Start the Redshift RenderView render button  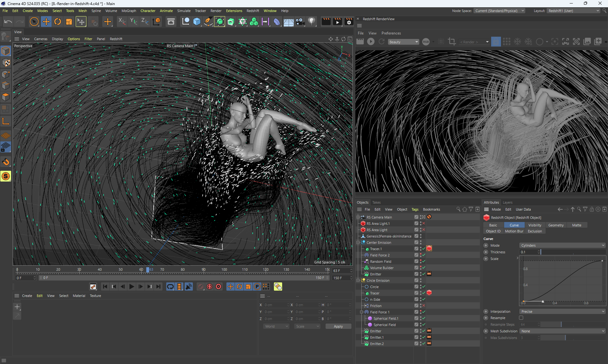371,42
